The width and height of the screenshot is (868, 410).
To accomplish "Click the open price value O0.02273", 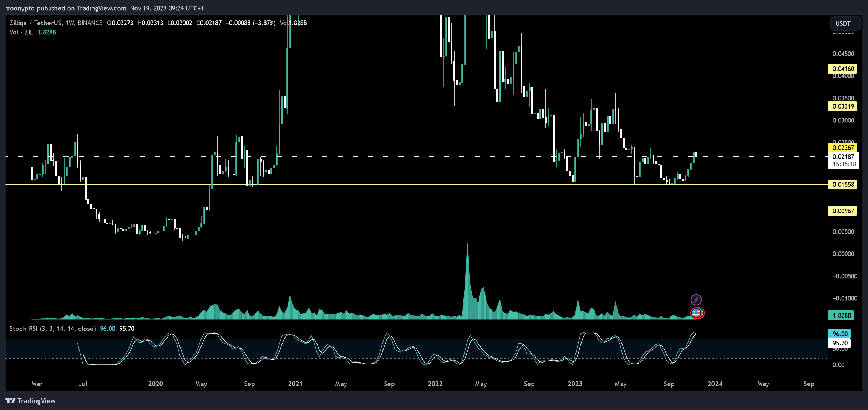I will tap(120, 23).
